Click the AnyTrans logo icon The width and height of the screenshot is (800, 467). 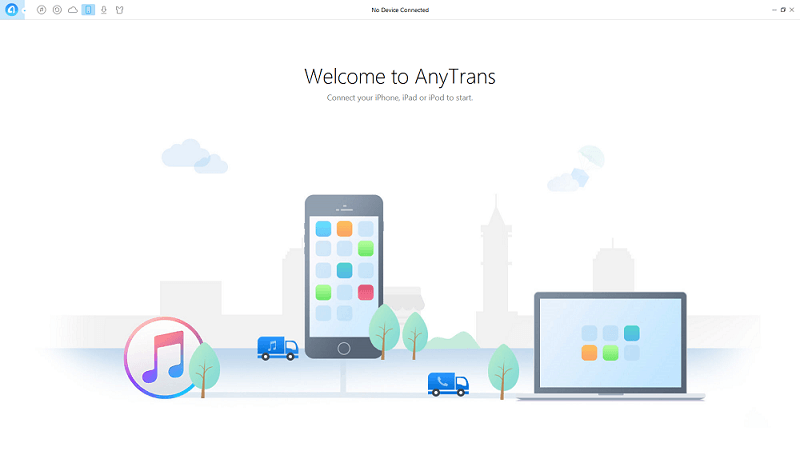[11, 10]
